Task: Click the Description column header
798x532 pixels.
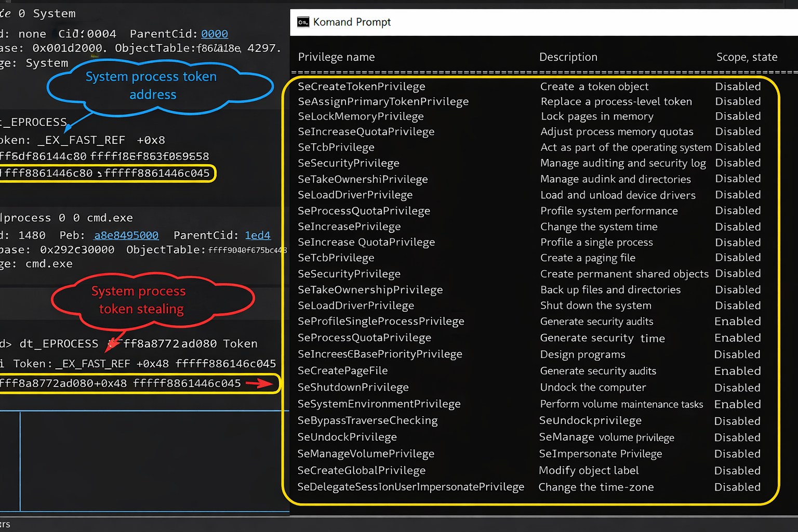Action: pos(568,57)
